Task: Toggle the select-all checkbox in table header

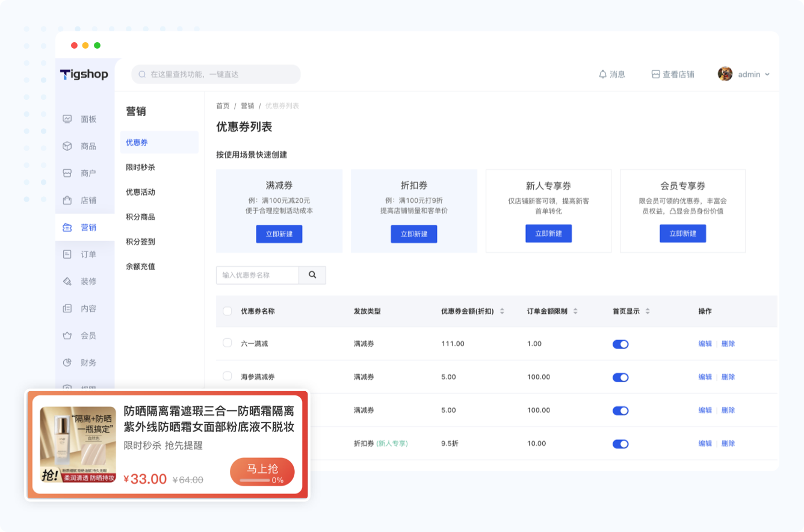Action: [227, 311]
